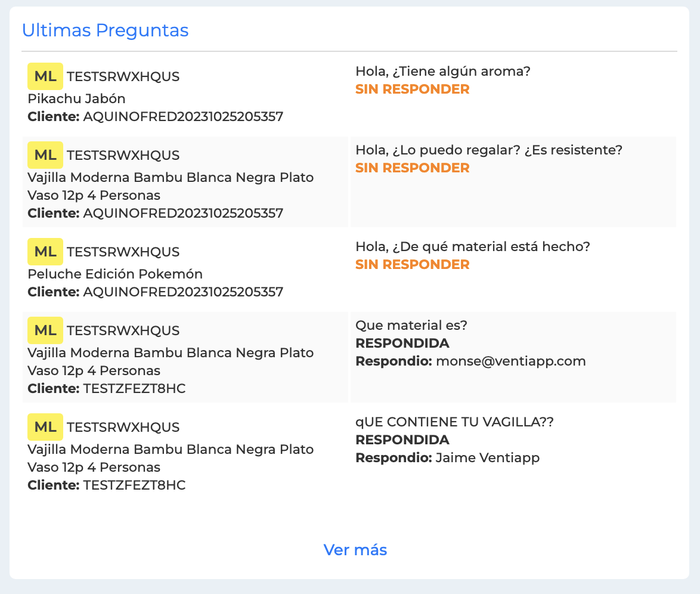Click 'Vajilla Moderna Bambu' in the 'qUE CONTIENE TU VAGILLA??' row
This screenshot has width=700, height=594.
pyautogui.click(x=171, y=458)
